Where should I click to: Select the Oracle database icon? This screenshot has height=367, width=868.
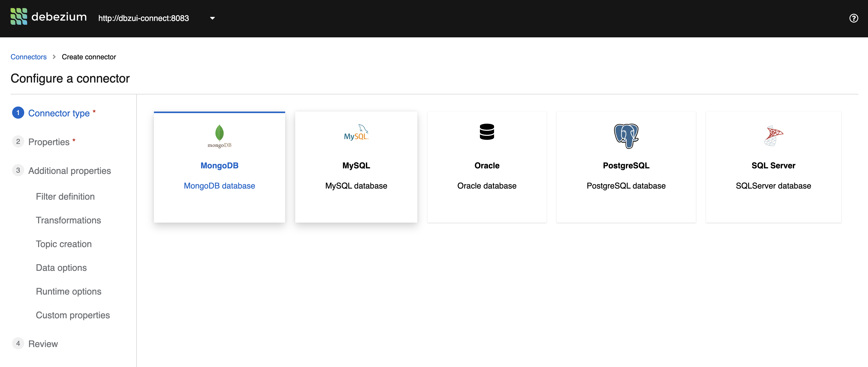(x=487, y=132)
